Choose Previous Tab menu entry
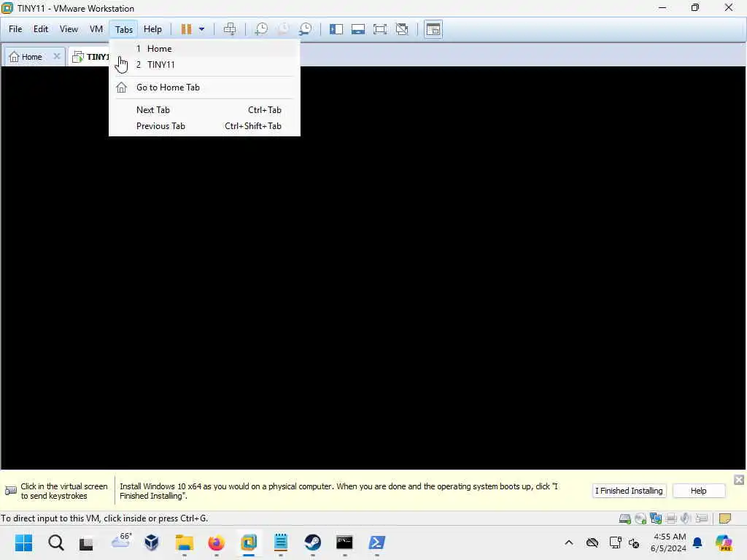The height and width of the screenshot is (560, 747). [204, 126]
